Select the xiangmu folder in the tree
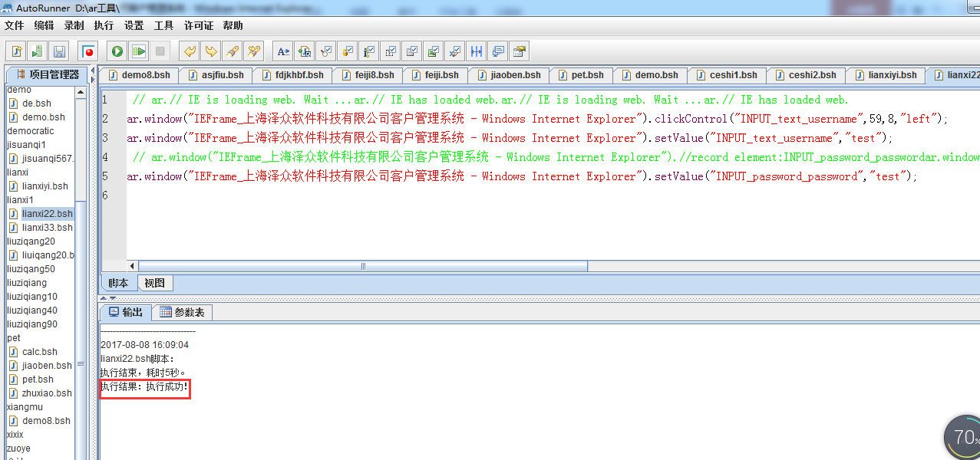980x460 pixels. click(x=25, y=406)
